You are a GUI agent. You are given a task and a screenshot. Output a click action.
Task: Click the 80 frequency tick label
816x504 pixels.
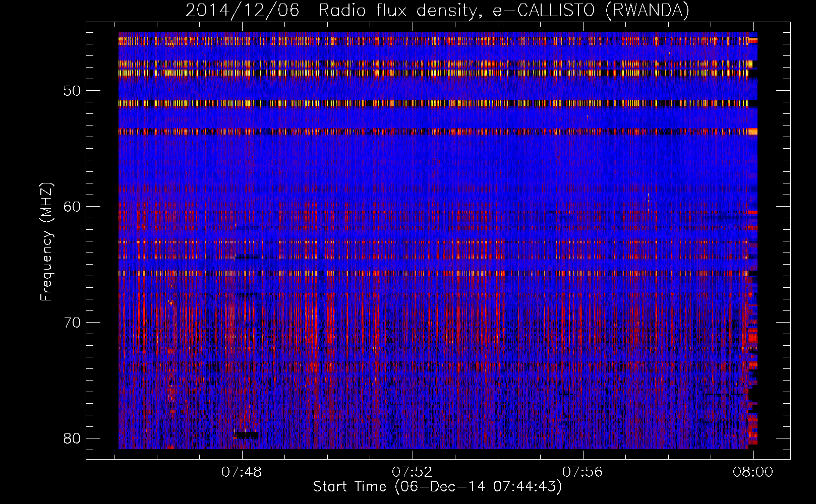pyautogui.click(x=72, y=438)
